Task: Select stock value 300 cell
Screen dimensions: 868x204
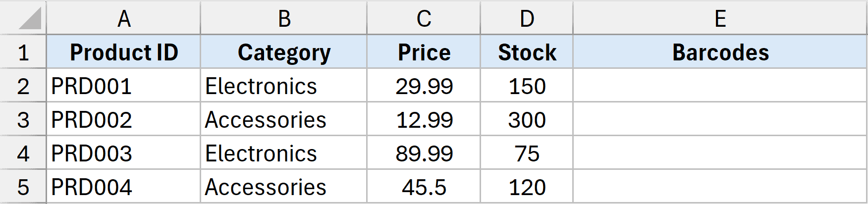Action: click(527, 120)
